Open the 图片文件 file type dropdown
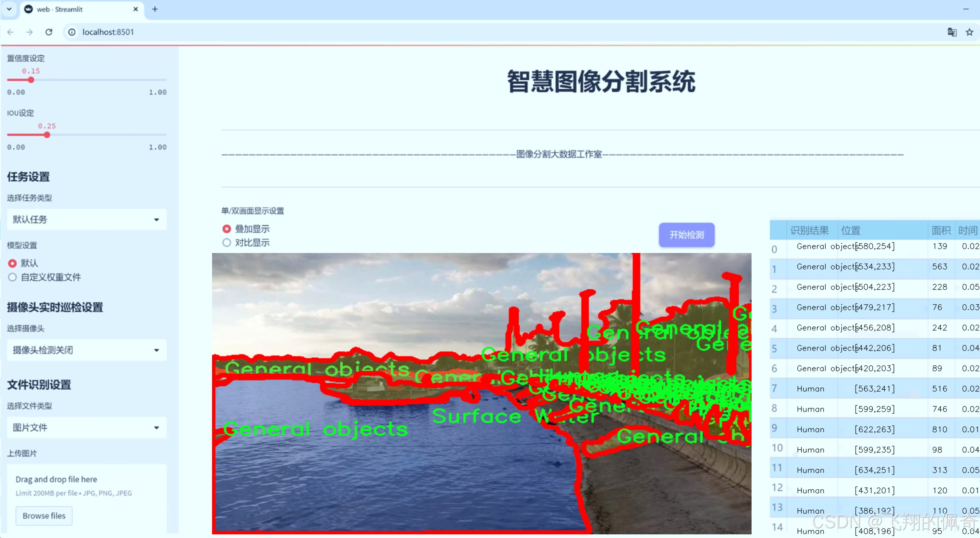 (87, 427)
